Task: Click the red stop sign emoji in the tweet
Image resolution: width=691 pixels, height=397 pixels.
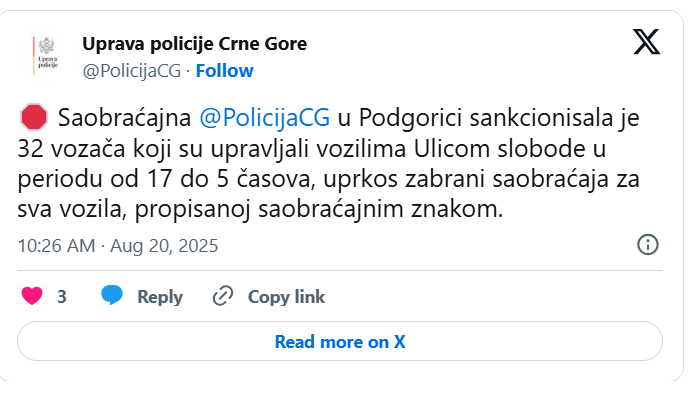Action: click(34, 118)
